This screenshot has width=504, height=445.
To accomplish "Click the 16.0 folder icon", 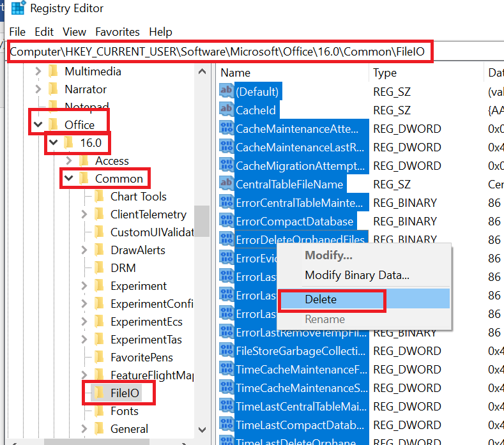I will (68, 142).
